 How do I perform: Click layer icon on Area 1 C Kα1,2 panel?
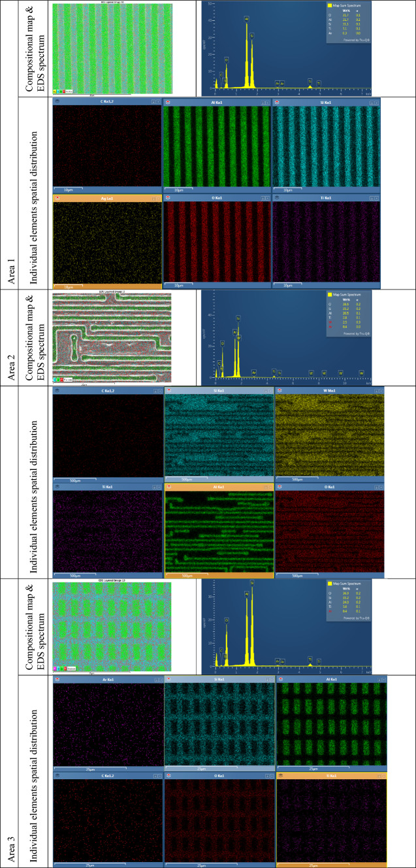pyautogui.click(x=57, y=102)
